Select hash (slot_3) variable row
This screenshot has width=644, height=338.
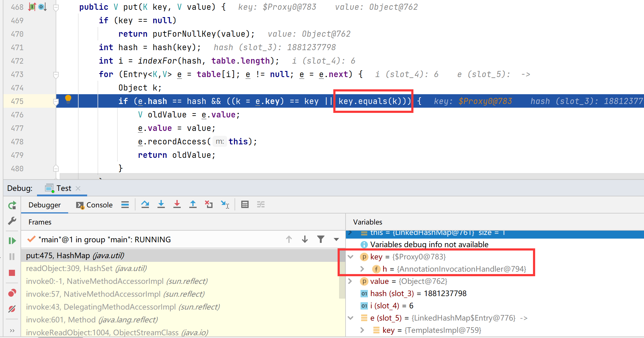[x=495, y=294]
